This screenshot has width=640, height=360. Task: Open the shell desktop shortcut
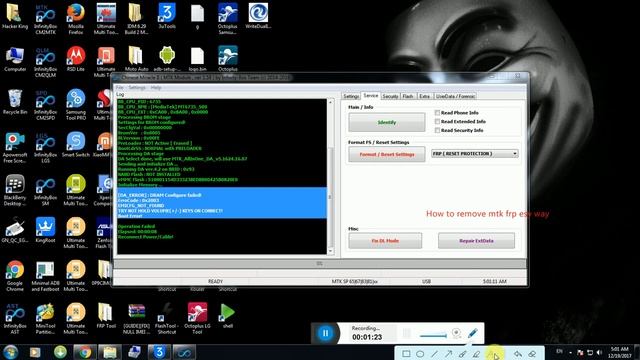click(228, 316)
